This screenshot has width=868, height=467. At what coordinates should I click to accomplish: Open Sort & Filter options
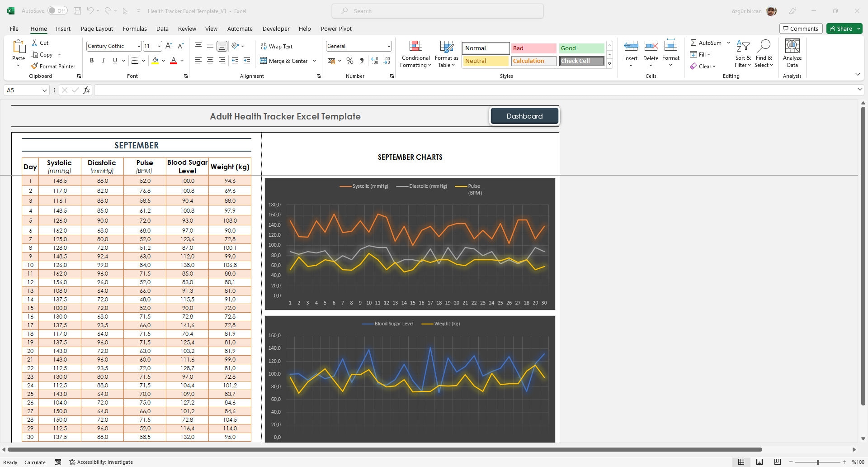click(x=743, y=53)
